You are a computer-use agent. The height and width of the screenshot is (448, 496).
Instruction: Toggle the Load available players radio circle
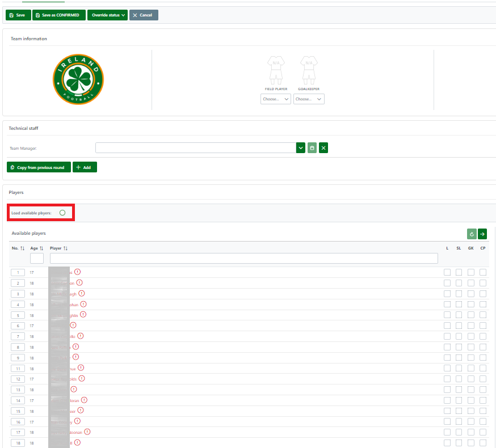[x=62, y=213]
